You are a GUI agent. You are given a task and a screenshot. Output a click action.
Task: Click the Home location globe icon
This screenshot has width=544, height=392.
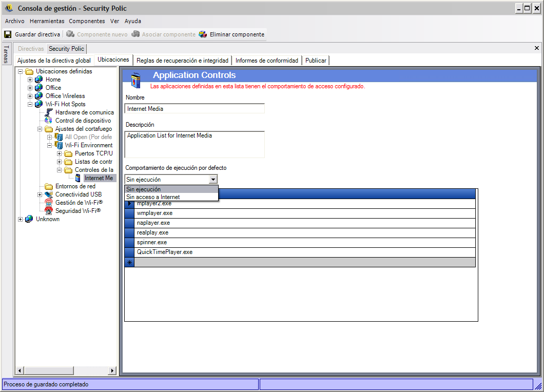(x=39, y=80)
